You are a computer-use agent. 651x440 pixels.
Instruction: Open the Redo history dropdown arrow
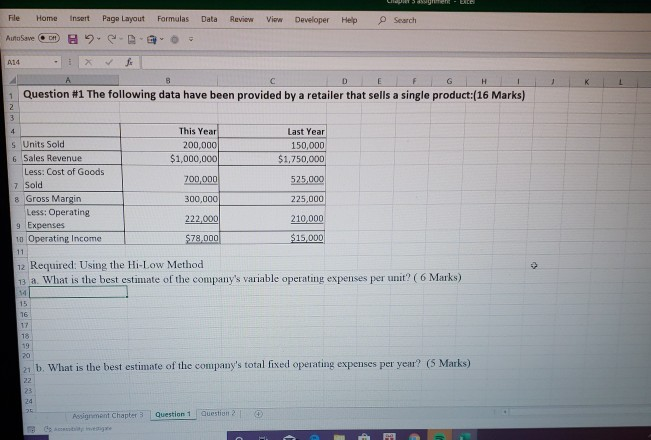point(121,39)
